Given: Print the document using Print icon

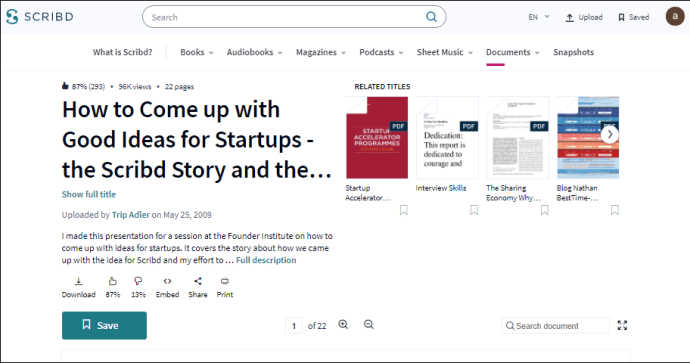Looking at the screenshot, I should pyautogui.click(x=225, y=281).
